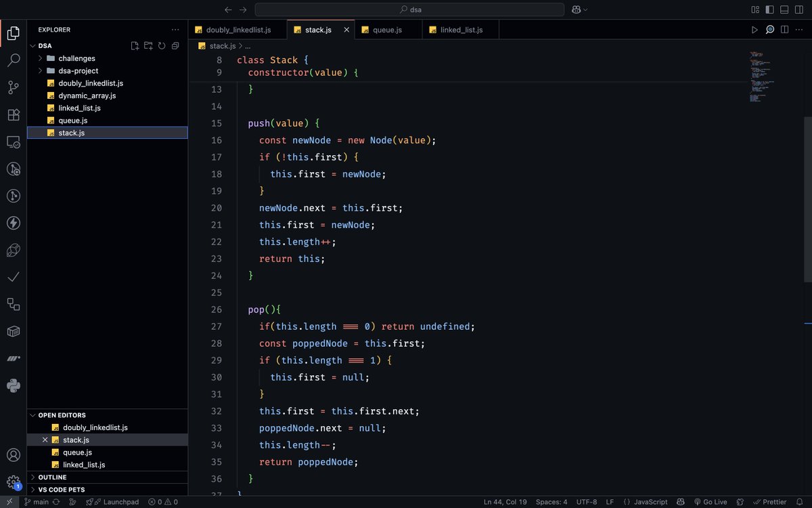The width and height of the screenshot is (812, 508).
Task: Open Launchpad in status bar
Action: click(112, 502)
